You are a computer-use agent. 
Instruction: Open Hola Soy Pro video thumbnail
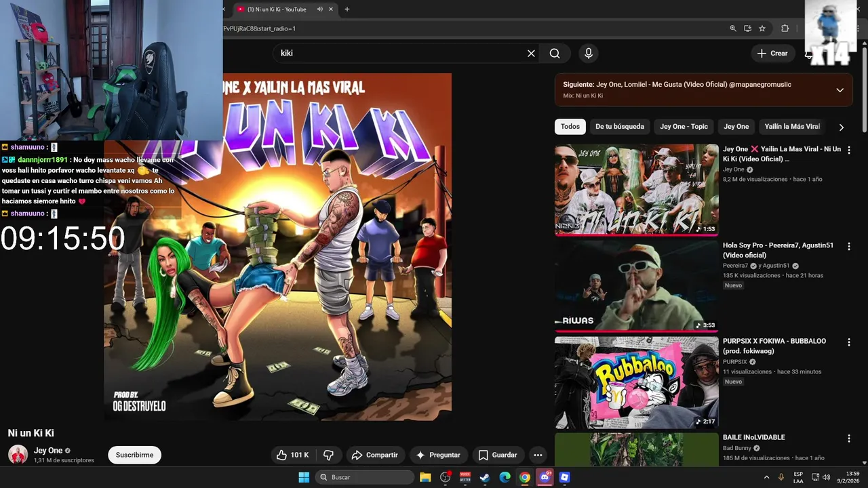[637, 286]
